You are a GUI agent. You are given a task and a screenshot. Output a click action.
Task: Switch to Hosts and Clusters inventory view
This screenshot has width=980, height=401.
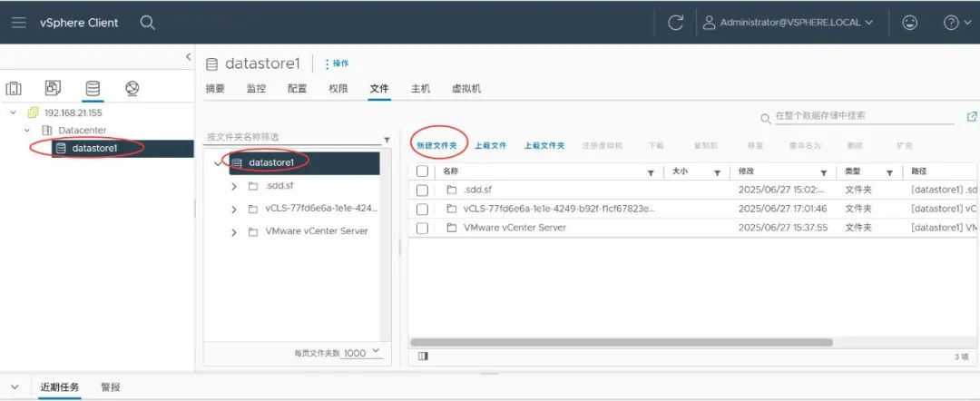[x=13, y=89]
